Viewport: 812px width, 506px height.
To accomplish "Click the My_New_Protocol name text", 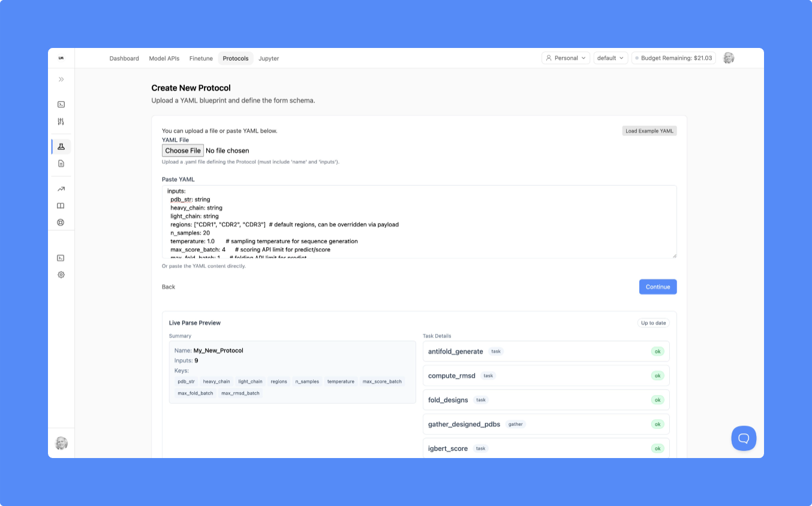I will (218, 350).
